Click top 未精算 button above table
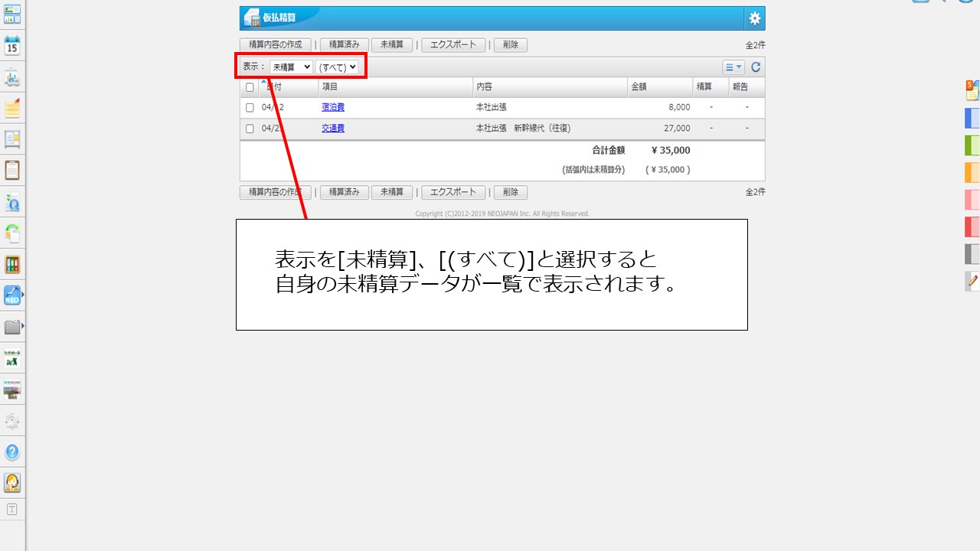The image size is (980, 551). click(x=392, y=45)
